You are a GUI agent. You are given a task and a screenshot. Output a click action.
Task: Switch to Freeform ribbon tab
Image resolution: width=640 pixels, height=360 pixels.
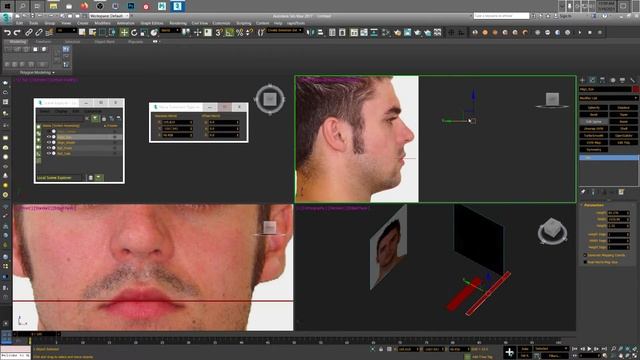click(44, 42)
